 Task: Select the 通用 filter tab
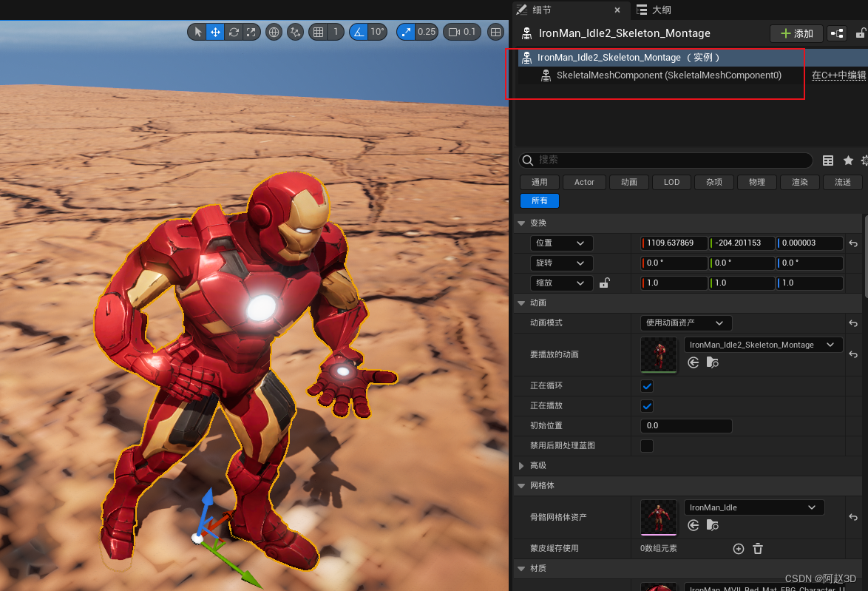pos(539,182)
